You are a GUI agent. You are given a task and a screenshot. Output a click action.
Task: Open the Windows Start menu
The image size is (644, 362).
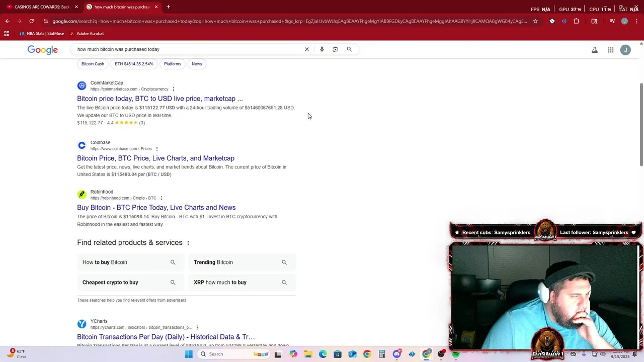(189, 354)
